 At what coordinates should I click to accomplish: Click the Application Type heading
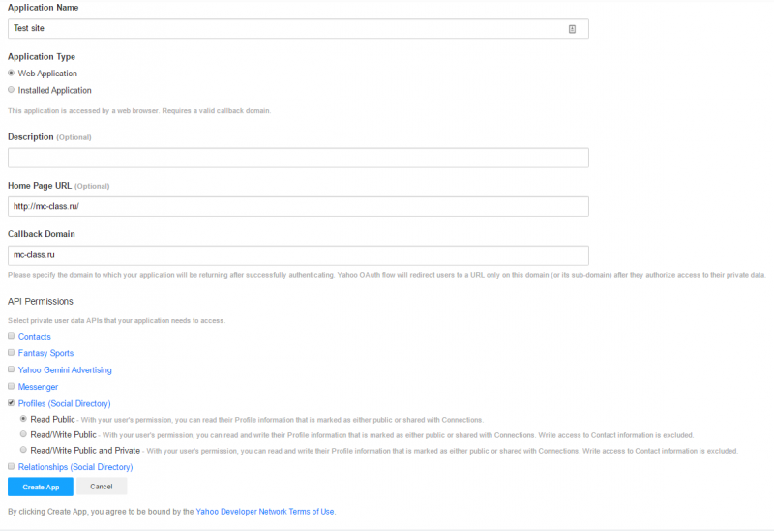42,57
